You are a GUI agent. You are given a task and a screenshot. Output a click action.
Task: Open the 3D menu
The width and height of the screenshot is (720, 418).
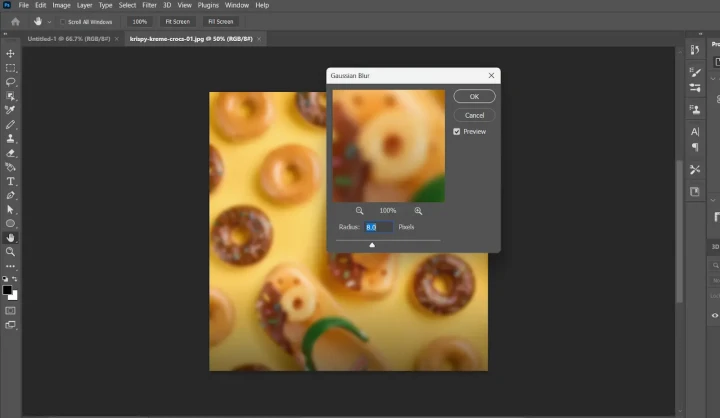(x=167, y=5)
